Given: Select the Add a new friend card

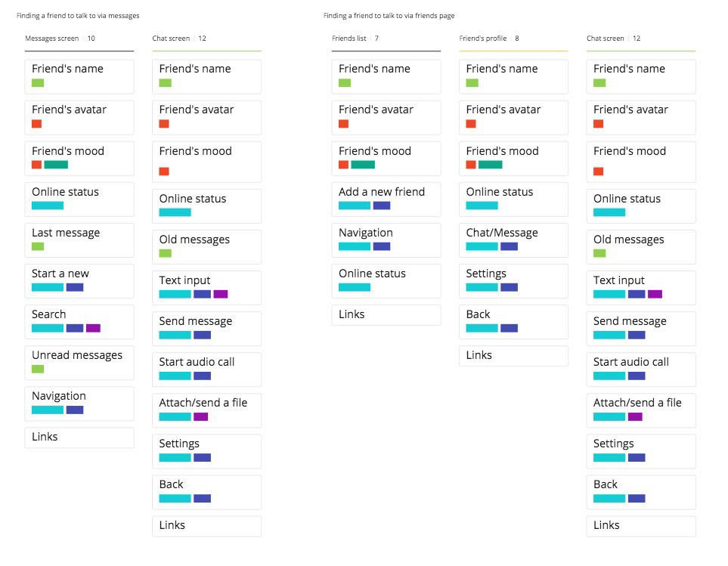Looking at the screenshot, I should coord(386,199).
